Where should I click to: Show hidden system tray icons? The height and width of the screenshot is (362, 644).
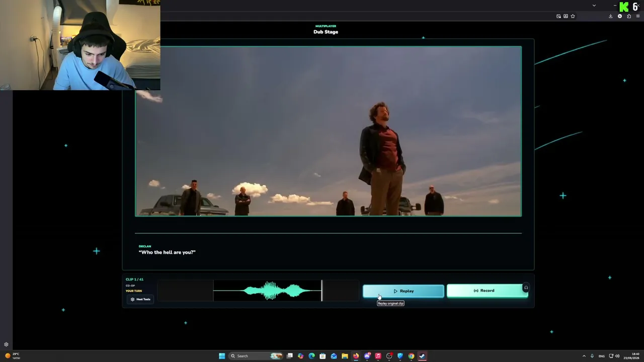(x=584, y=356)
